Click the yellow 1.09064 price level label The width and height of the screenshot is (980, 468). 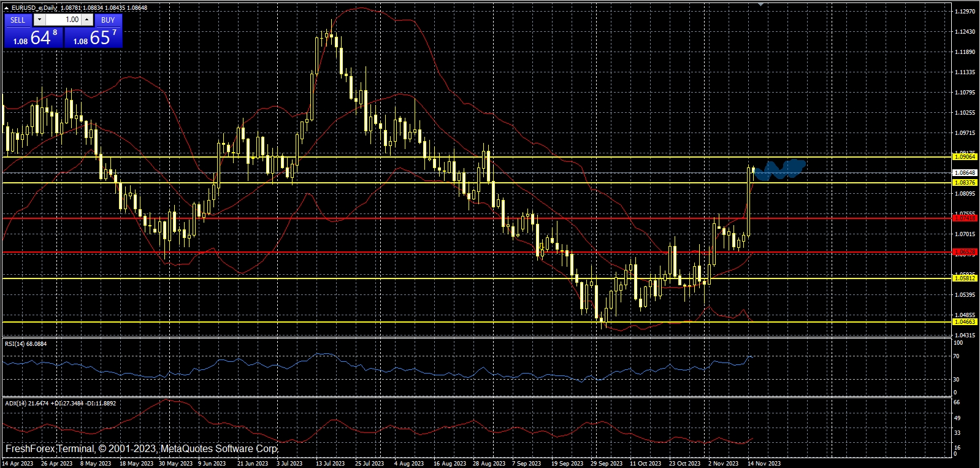(x=965, y=157)
